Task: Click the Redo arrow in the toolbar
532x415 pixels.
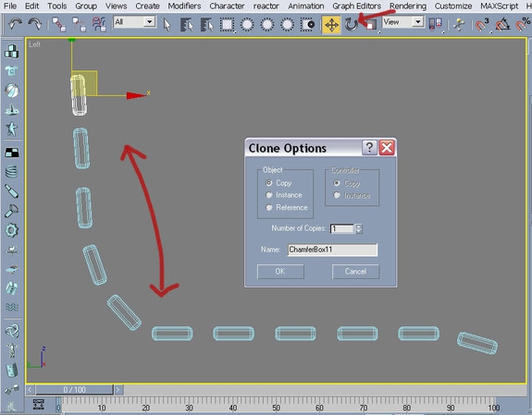Action: tap(35, 24)
